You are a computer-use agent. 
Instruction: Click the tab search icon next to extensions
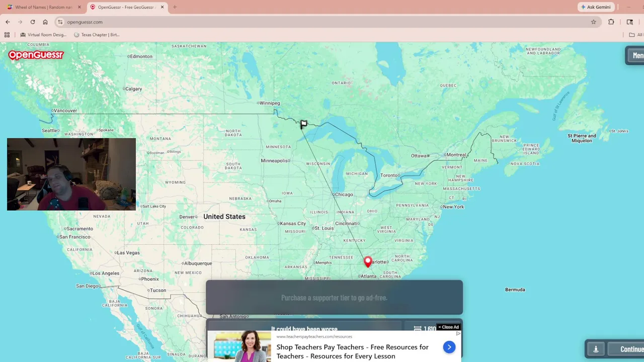pos(629,22)
